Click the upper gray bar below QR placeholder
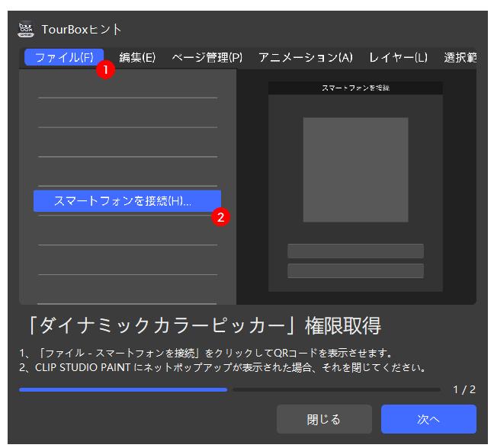The width and height of the screenshot is (494, 448). [x=355, y=251]
